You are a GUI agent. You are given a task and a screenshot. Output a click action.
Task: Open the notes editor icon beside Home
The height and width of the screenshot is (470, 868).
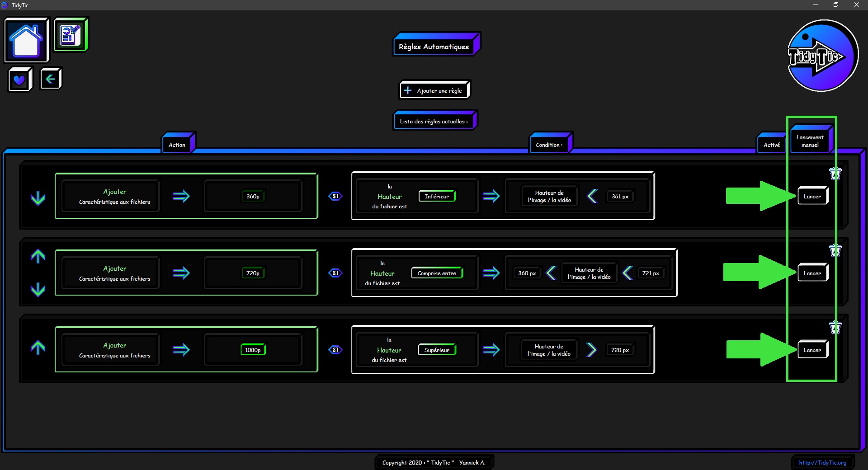pyautogui.click(x=71, y=34)
